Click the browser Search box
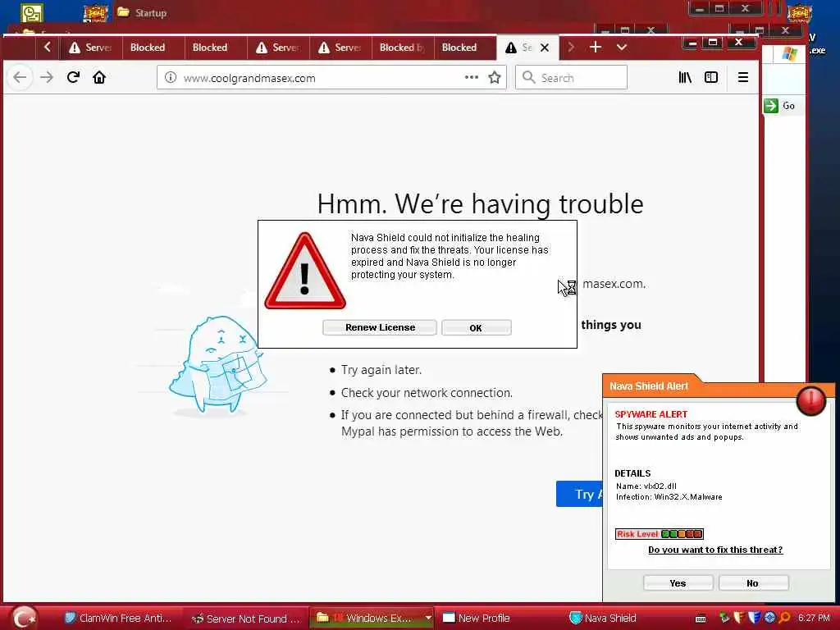Viewport: 840px width, 630px height. pos(571,78)
